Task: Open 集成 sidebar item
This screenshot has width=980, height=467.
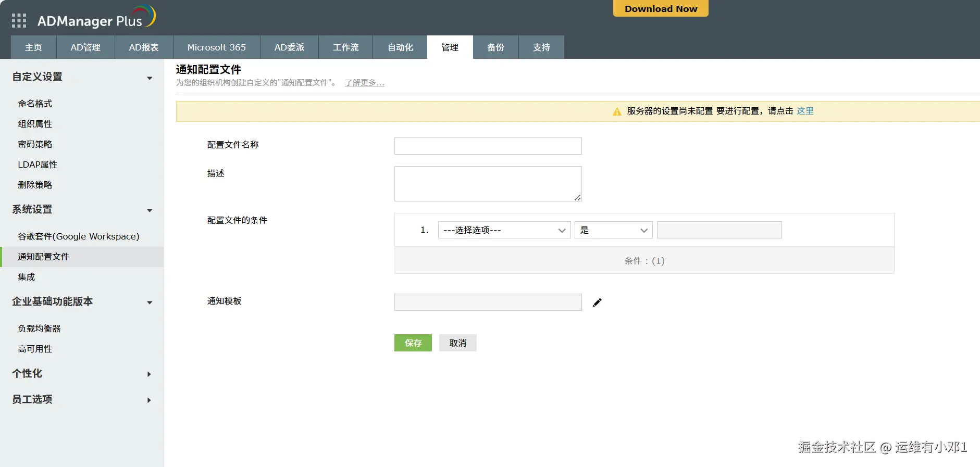Action: pyautogui.click(x=27, y=277)
